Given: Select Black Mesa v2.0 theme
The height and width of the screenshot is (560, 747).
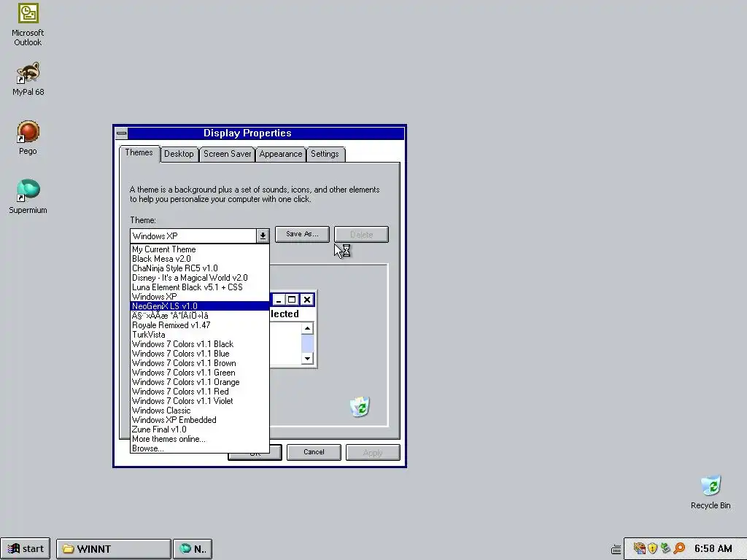Looking at the screenshot, I should (x=200, y=259).
